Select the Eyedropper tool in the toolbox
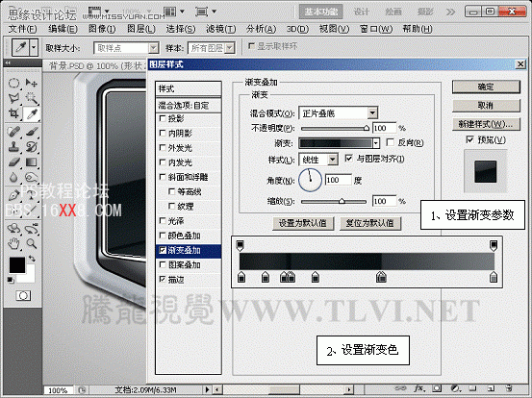The width and height of the screenshot is (532, 398). [x=32, y=113]
